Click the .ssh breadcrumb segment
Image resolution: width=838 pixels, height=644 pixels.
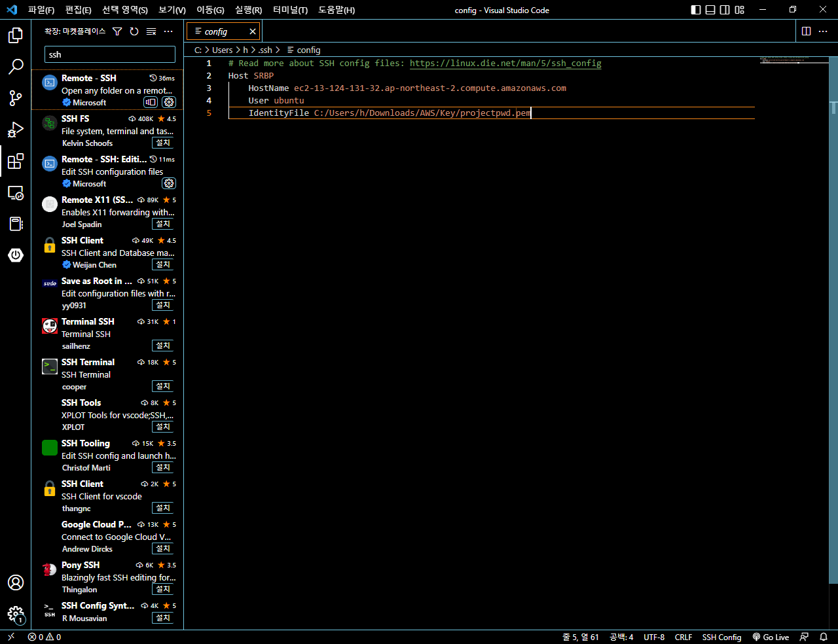click(x=265, y=50)
